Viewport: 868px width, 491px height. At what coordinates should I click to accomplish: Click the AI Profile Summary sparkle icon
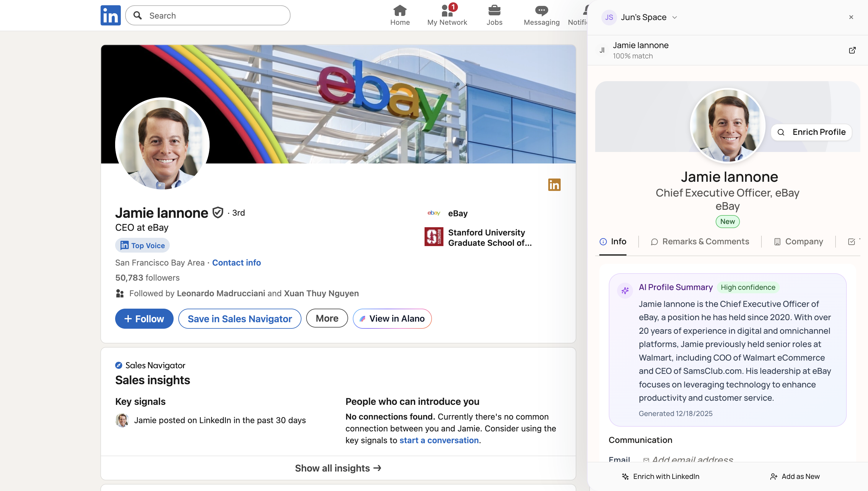tap(625, 290)
